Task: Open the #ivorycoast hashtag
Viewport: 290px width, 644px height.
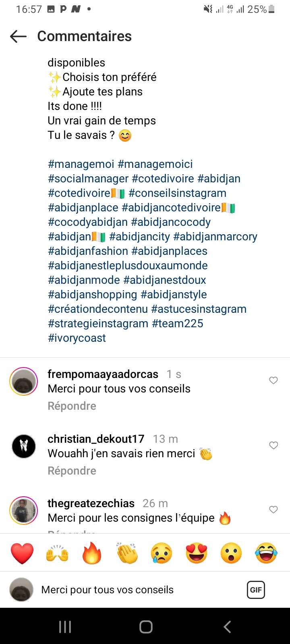Action: 77,338
